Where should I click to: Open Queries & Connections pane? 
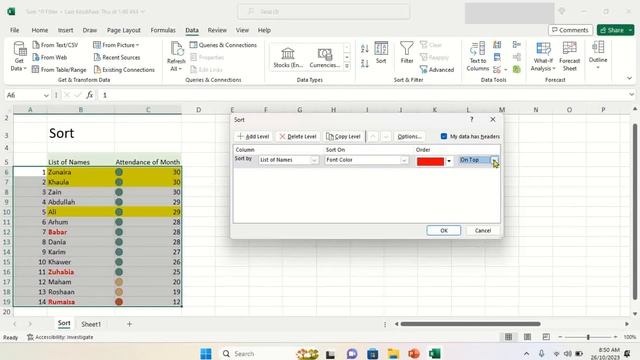tap(223, 45)
